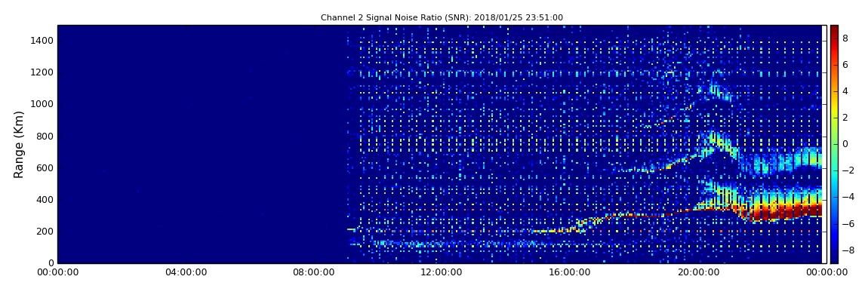Image resolution: width=868 pixels, height=307 pixels.
Task: Click the dark red top of the colorbar
Action: pos(834,29)
